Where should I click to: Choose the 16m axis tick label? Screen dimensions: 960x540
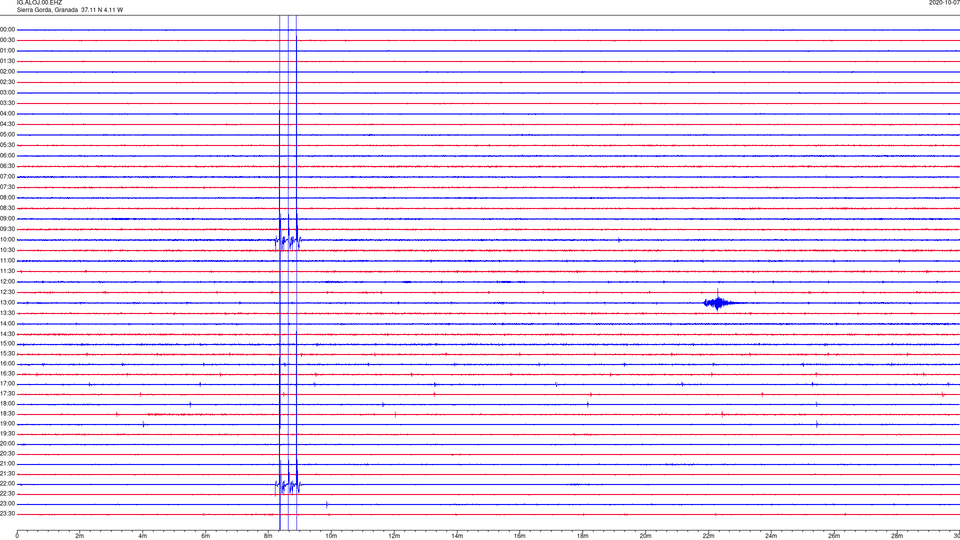(x=519, y=536)
